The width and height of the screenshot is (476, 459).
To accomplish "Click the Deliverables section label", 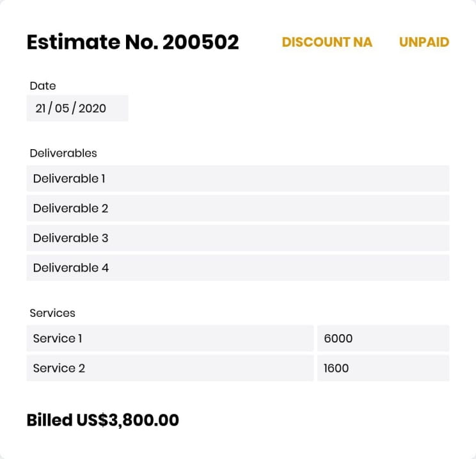I will pos(63,153).
